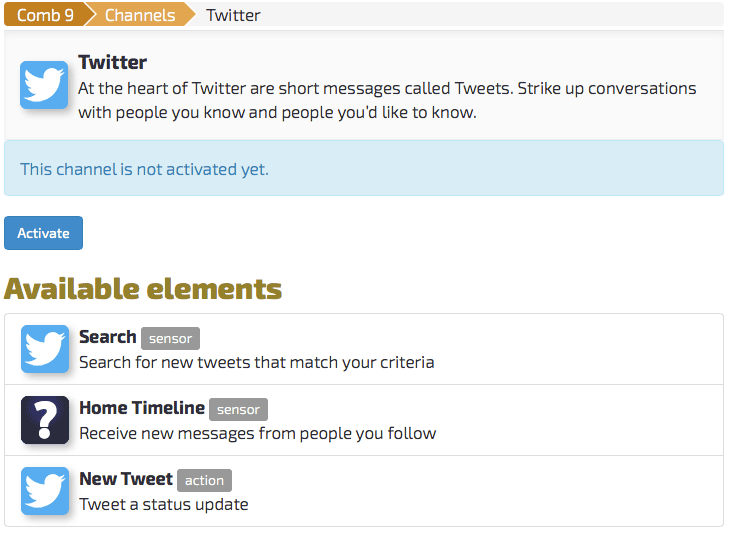729x536 pixels.
Task: Open the Comb 9 breadcrumb
Action: click(45, 15)
